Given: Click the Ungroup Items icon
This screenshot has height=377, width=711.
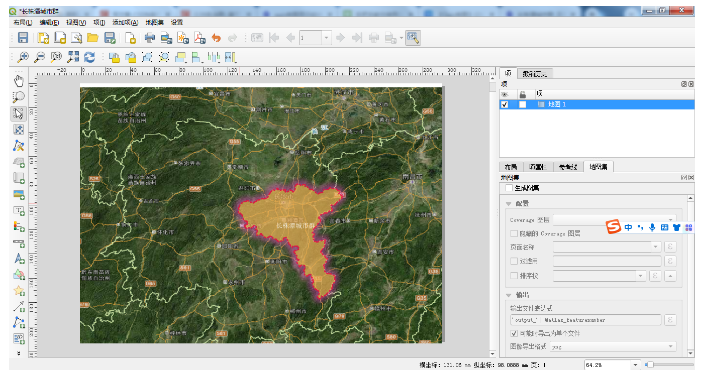Looking at the screenshot, I should 164,57.
